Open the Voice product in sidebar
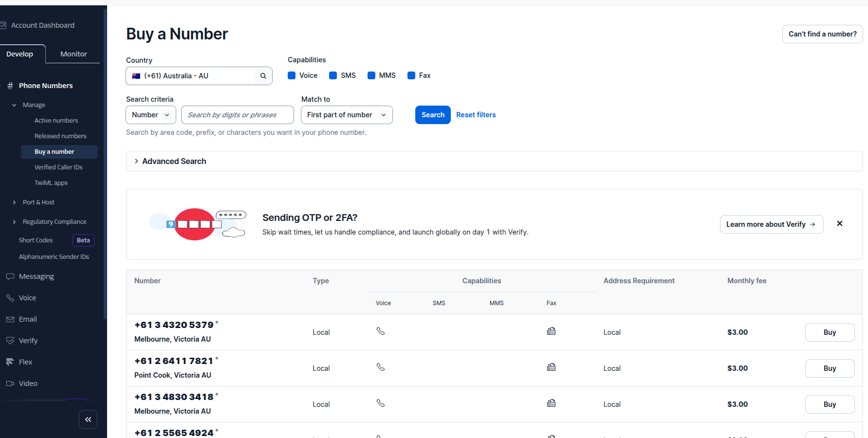Screen dimensions: 868x438 pos(27,298)
